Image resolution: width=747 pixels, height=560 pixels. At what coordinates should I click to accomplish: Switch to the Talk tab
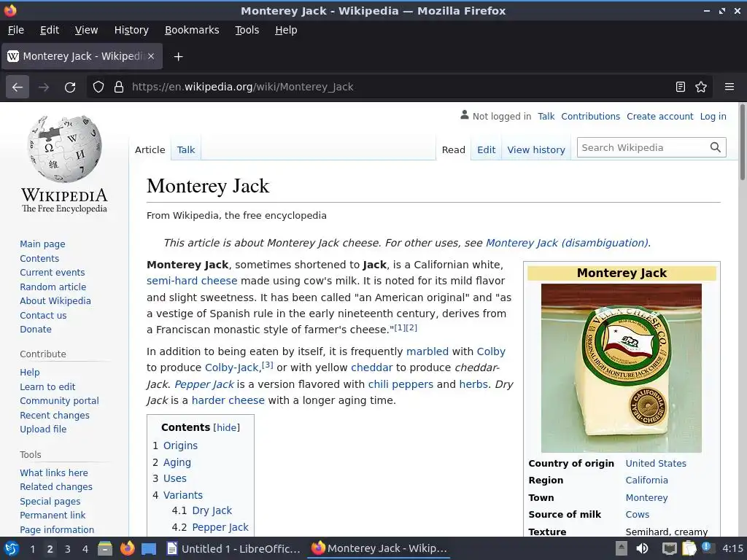186,150
